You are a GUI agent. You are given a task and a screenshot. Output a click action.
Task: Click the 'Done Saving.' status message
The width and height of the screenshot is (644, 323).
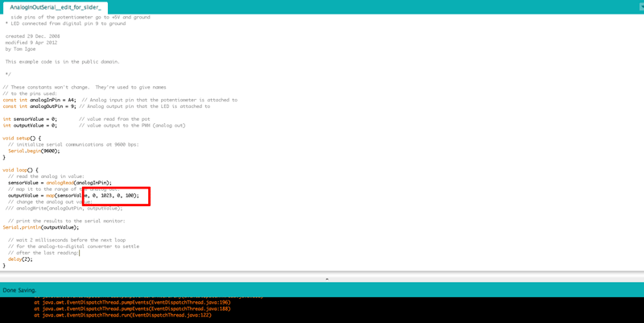19,290
